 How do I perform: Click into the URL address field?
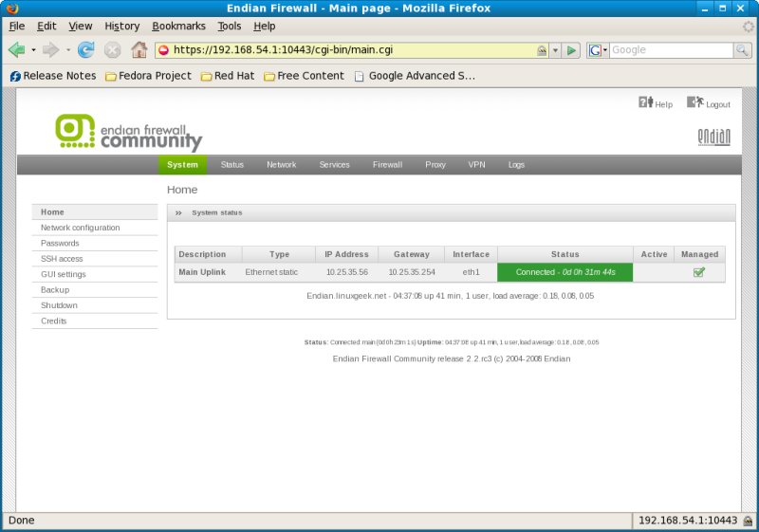coord(353,50)
